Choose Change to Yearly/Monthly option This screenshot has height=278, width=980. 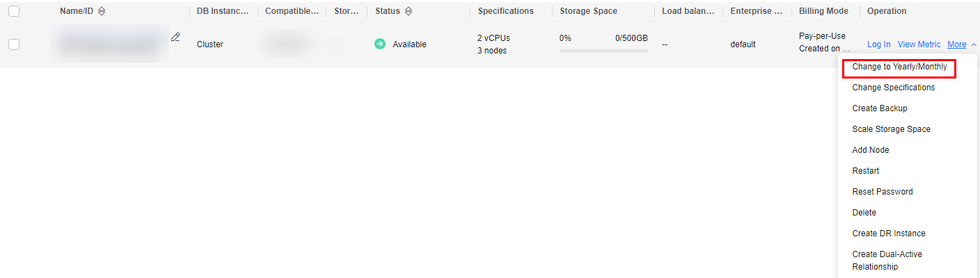pyautogui.click(x=899, y=67)
